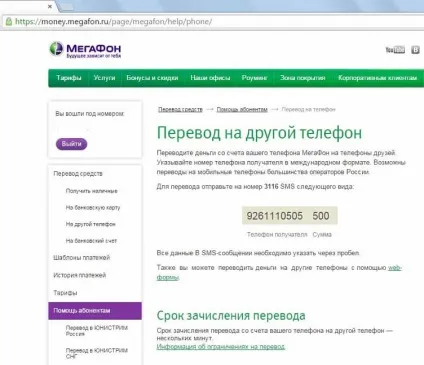424x365 pixels.
Task: Open the Роуминг menu item
Action: coord(255,78)
